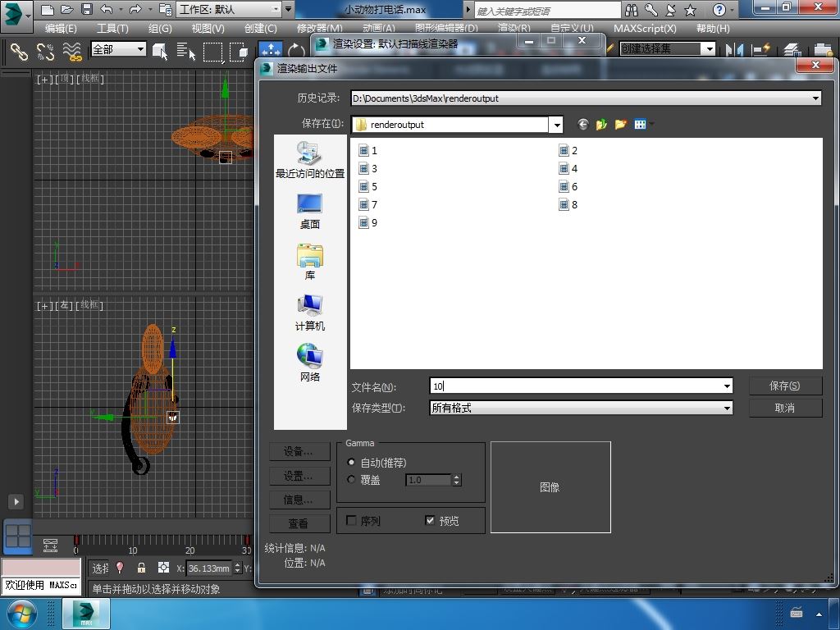Activate the Select and Move tool
This screenshot has width=840, height=630.
271,50
